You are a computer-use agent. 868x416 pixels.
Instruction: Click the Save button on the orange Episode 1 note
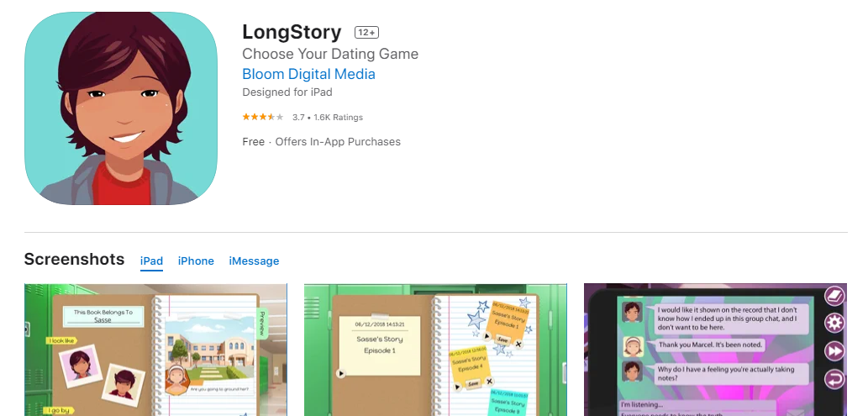pyautogui.click(x=502, y=340)
